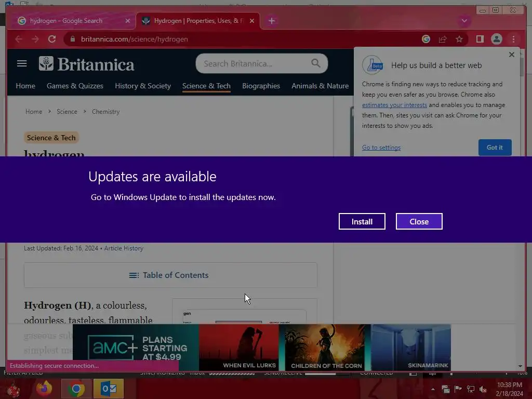Open Outlook from taskbar
The image size is (532, 399).
(x=109, y=389)
